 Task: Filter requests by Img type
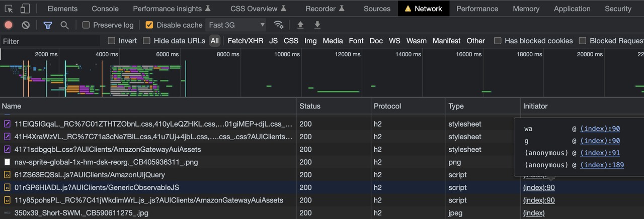tap(310, 41)
